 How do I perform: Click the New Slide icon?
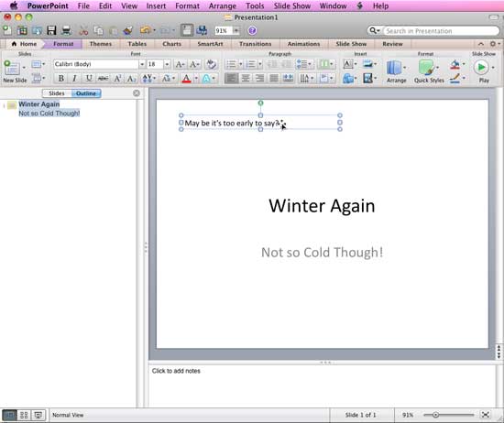pos(12,68)
